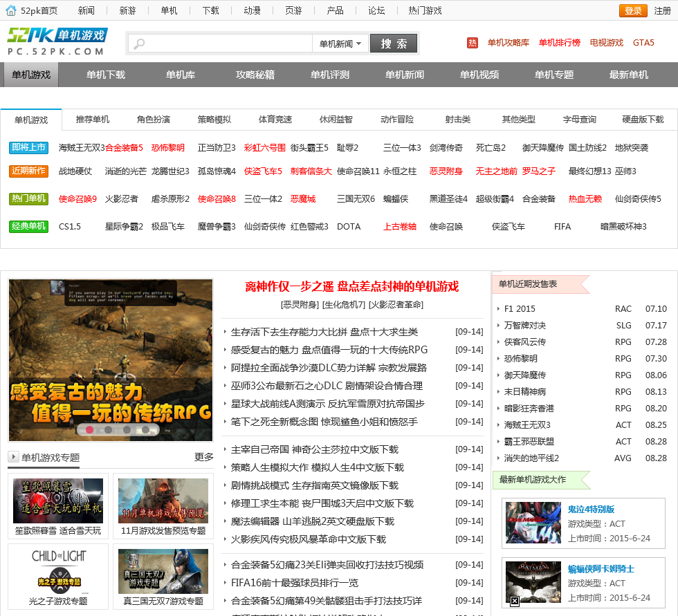Switch to the 硬盘版下载 tab
This screenshot has width=678, height=616.
coord(643,120)
